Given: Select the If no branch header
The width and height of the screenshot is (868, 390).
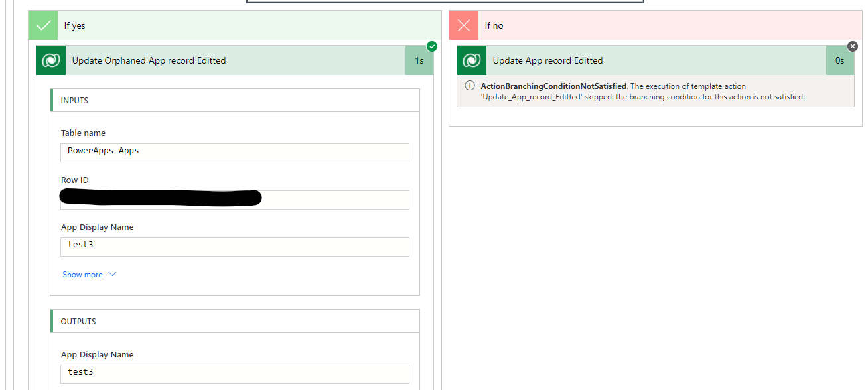Looking at the screenshot, I should pyautogui.click(x=495, y=25).
